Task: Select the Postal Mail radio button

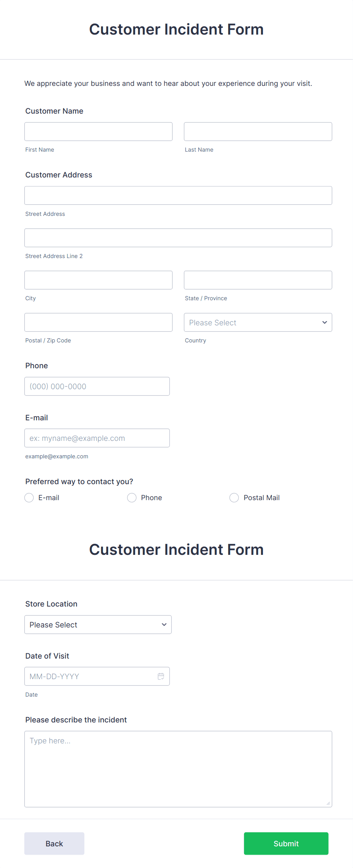Action: pos(234,498)
